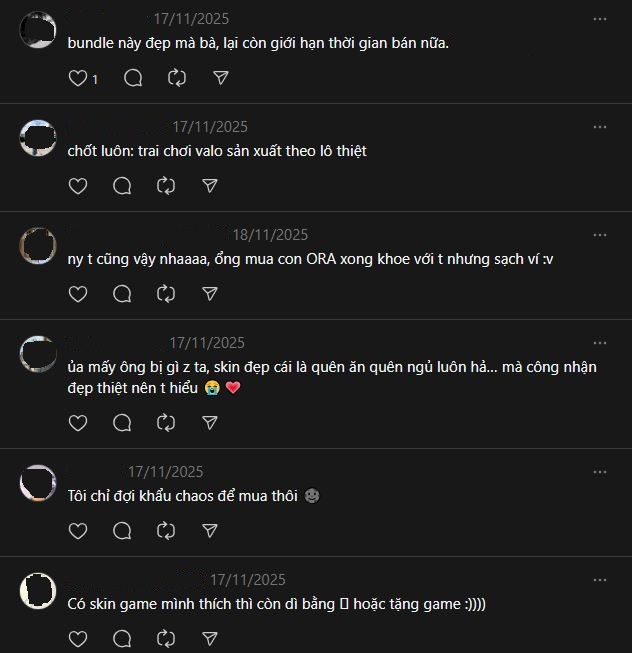Open more options for "ny t cũng vậy" comment
This screenshot has width=632, height=653.
599,235
